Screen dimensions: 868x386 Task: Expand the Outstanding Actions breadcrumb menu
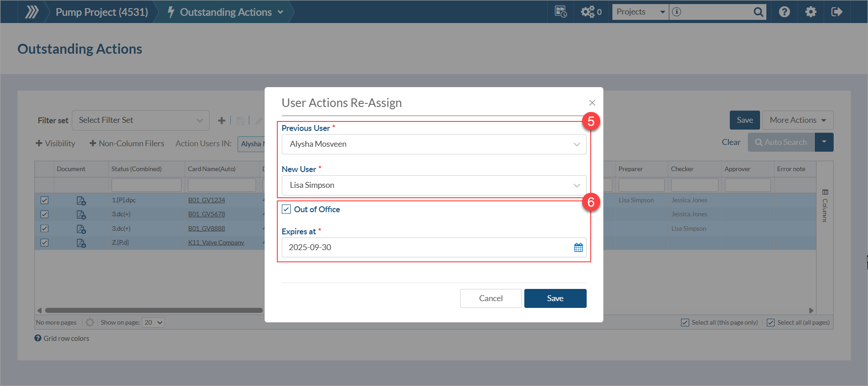280,12
